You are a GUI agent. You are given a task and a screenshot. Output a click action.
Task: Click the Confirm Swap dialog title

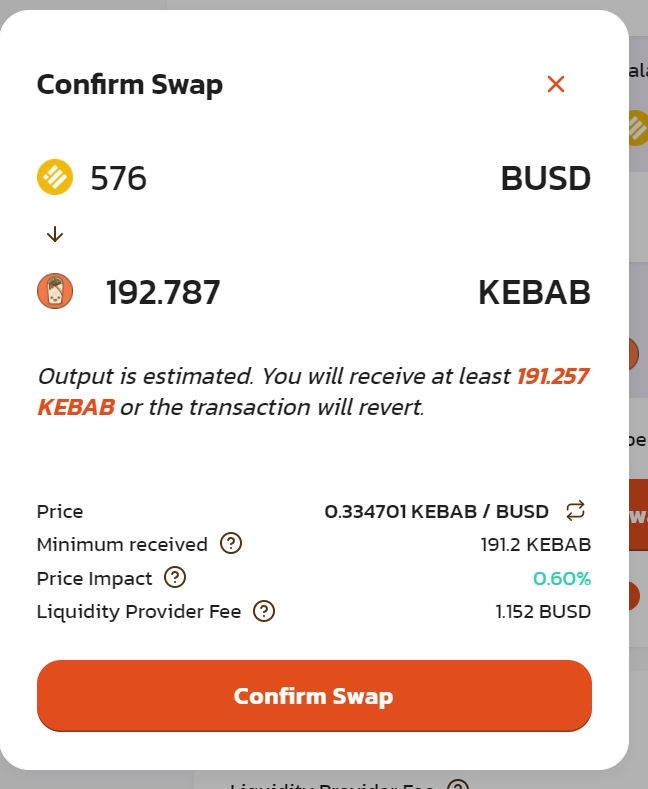coord(130,84)
